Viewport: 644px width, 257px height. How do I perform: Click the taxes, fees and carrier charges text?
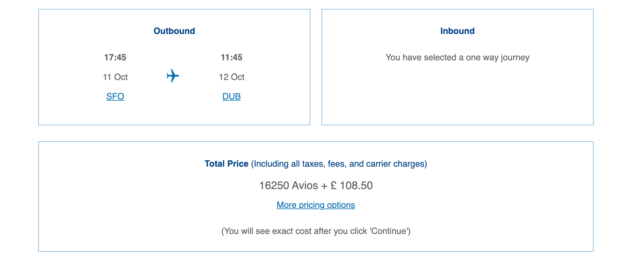tap(339, 164)
